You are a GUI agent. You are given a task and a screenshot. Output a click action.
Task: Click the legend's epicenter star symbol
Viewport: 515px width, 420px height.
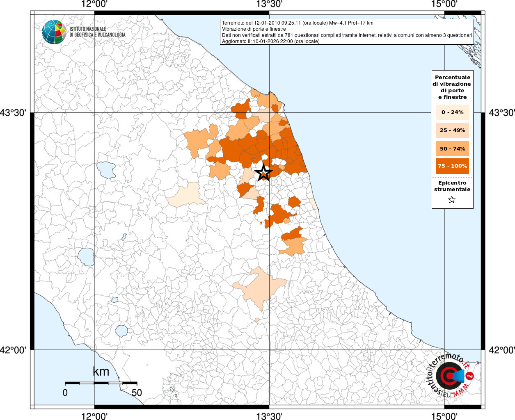coord(452,200)
